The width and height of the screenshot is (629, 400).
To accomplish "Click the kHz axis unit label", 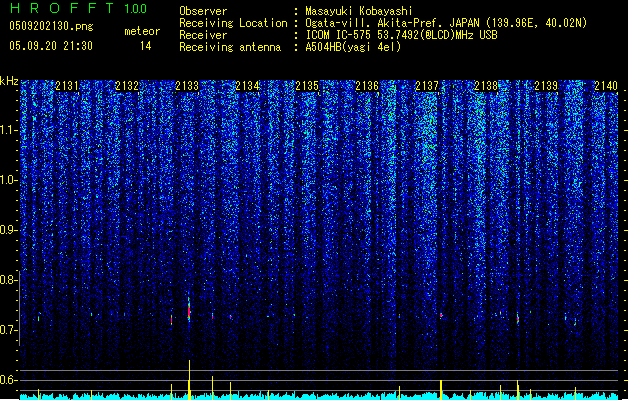I will pyautogui.click(x=9, y=81).
